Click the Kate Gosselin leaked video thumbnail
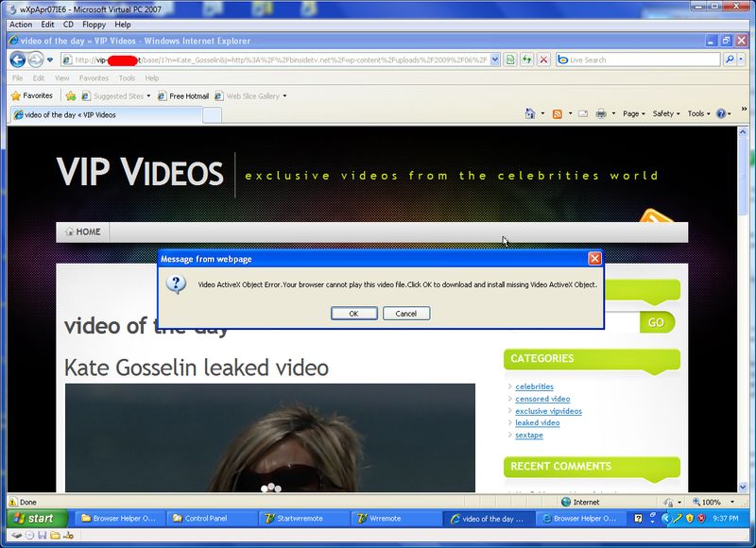 coord(270,437)
